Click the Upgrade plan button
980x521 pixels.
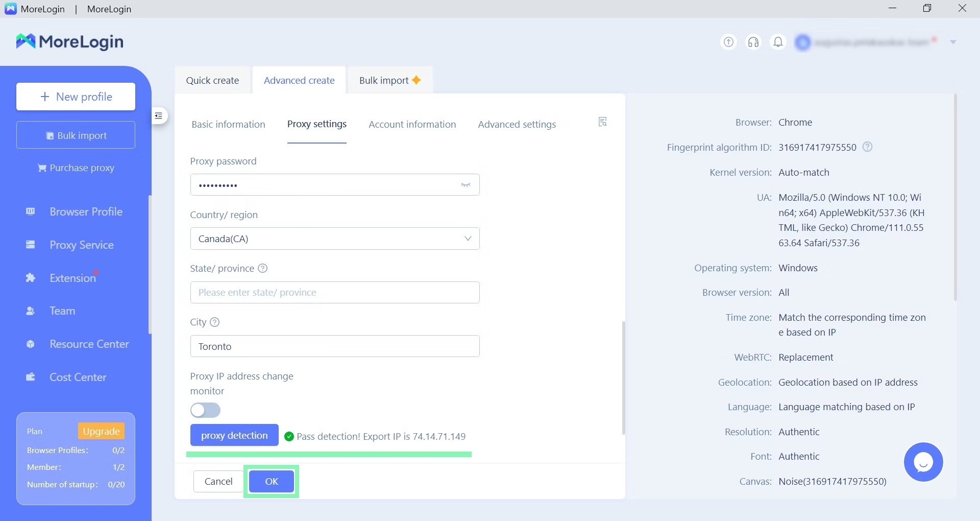pyautogui.click(x=101, y=431)
